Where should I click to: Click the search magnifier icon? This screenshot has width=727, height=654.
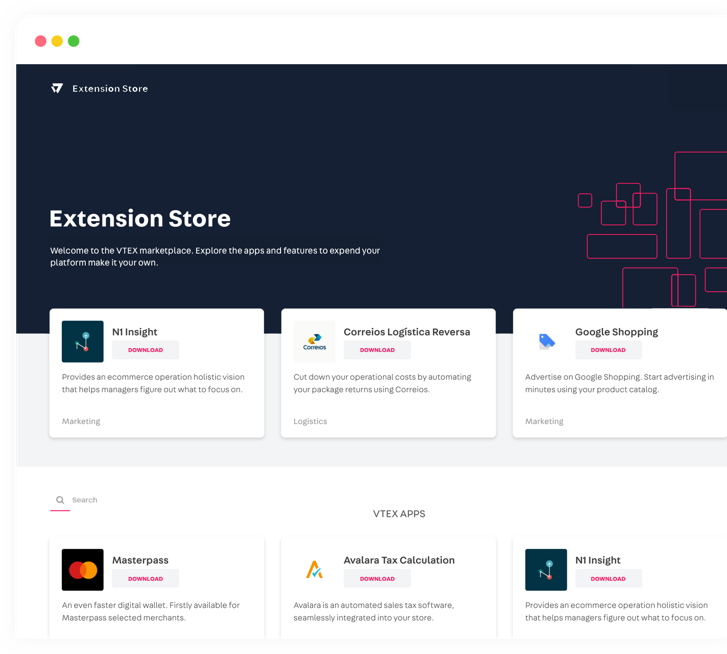60,500
